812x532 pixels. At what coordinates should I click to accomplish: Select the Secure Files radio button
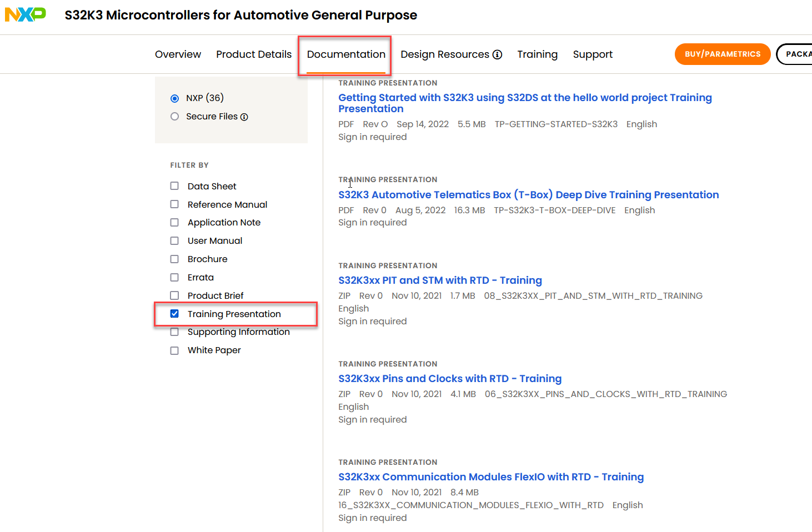click(175, 117)
